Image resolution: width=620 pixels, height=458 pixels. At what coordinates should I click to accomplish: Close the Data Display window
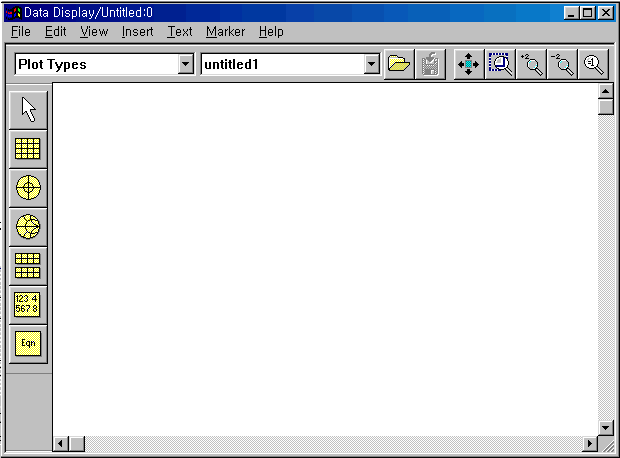[605, 13]
